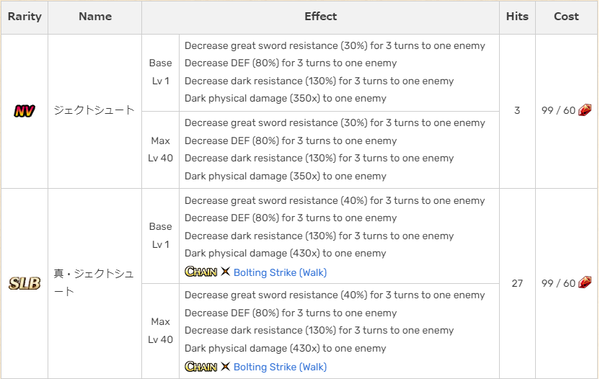Click crossed swords icon in SLB Max Lv 40 effects

click(225, 366)
